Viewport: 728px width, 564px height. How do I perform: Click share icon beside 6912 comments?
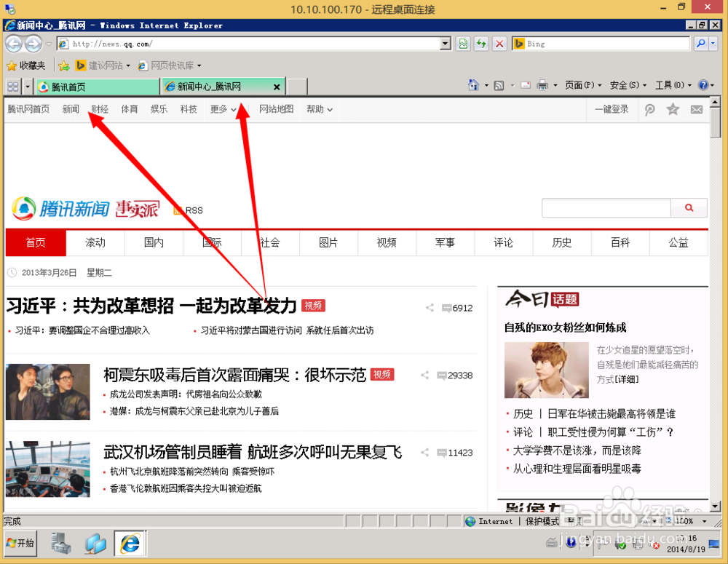(430, 308)
